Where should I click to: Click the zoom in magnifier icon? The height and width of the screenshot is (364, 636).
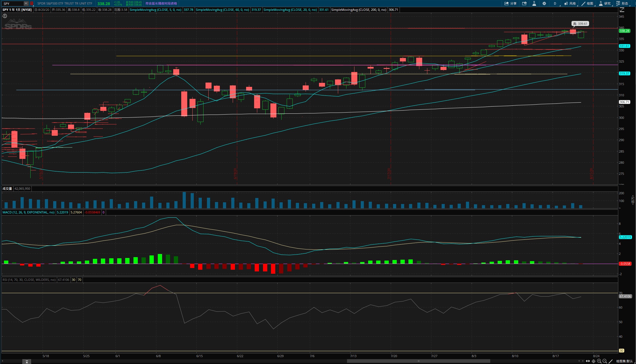pos(599,361)
